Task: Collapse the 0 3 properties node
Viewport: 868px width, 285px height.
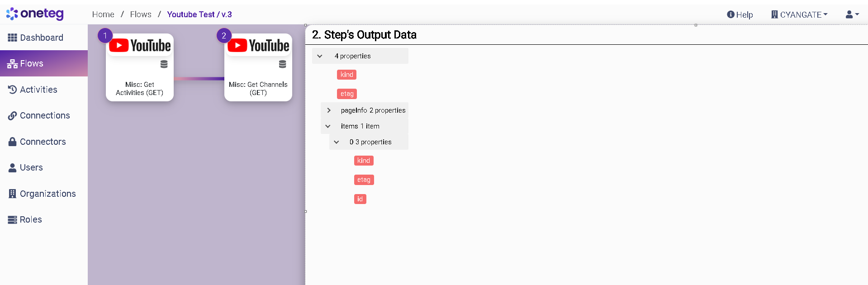Action: pyautogui.click(x=337, y=142)
